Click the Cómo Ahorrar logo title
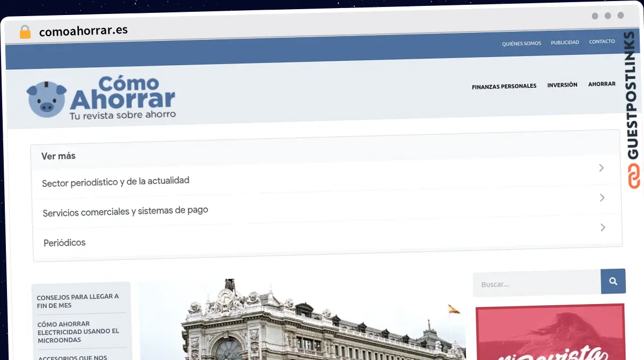Screen dimensions: 644x360 tap(122, 93)
